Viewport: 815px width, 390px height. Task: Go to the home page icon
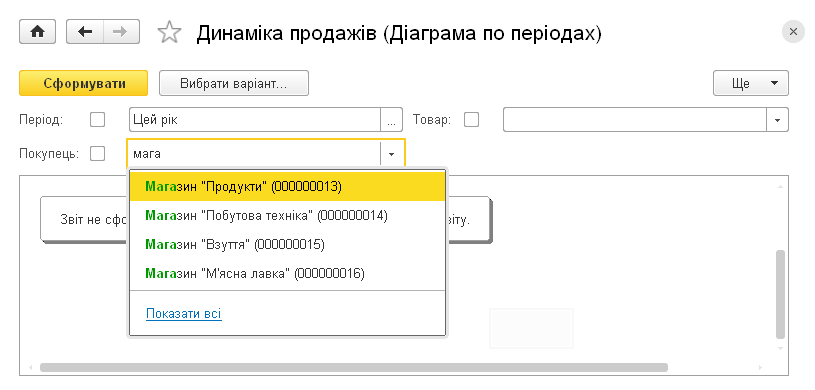pyautogui.click(x=37, y=32)
